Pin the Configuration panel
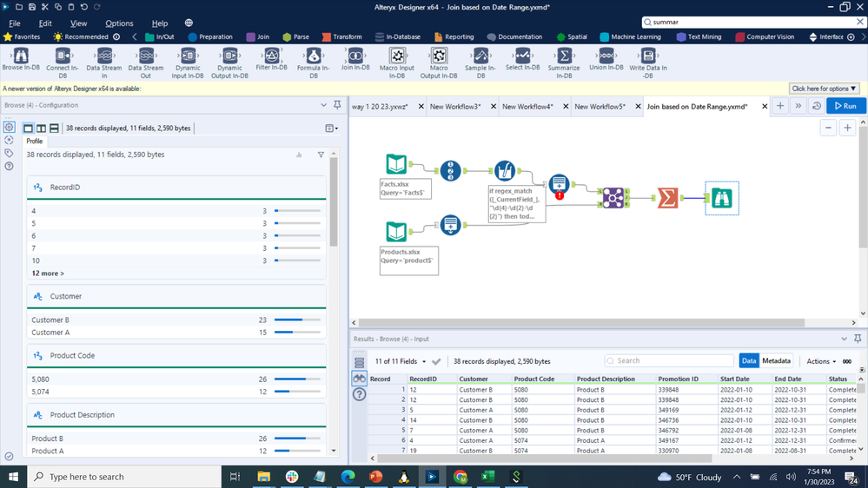 (337, 104)
